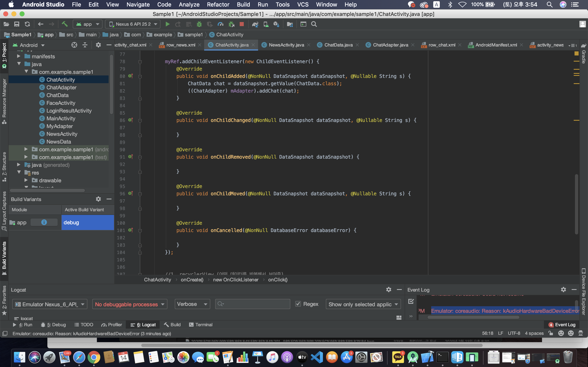Open Logcat panel settings gear
This screenshot has height=367, width=588.
(389, 290)
